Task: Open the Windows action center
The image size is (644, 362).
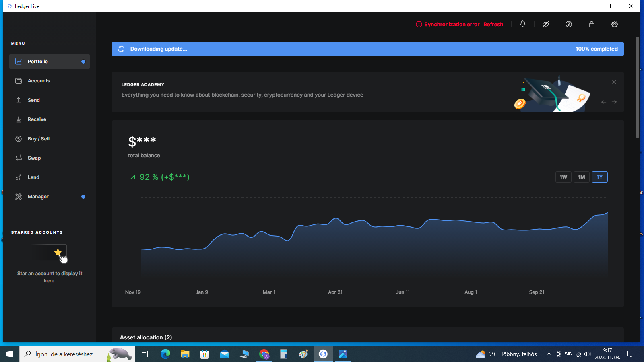Action: point(631,354)
